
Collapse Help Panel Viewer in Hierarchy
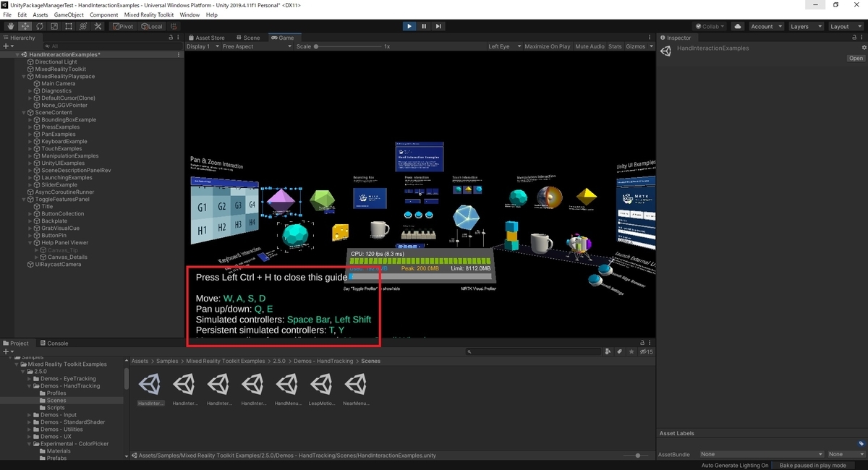30,243
